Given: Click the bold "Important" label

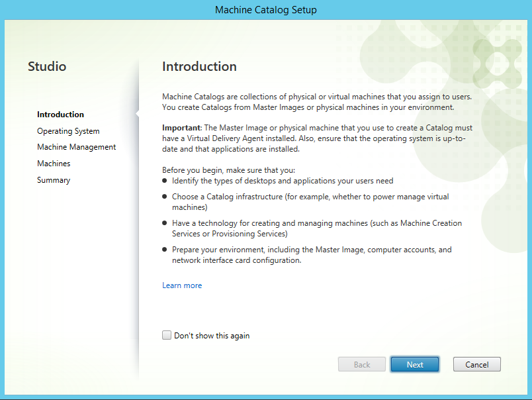Looking at the screenshot, I should pyautogui.click(x=181, y=128).
